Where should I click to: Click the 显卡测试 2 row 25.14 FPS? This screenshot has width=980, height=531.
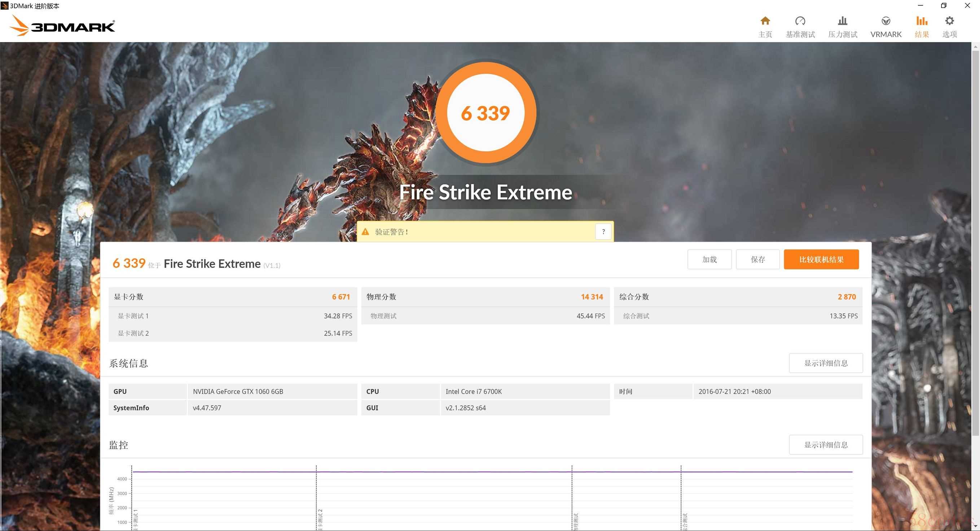pyautogui.click(x=233, y=333)
